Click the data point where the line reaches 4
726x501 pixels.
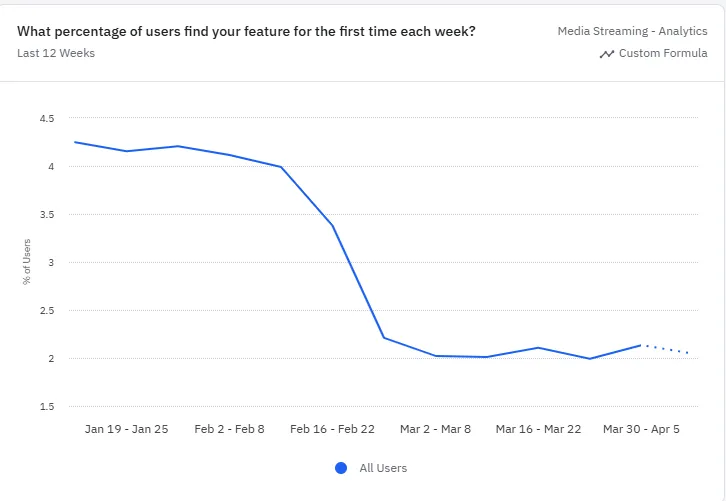[281, 167]
